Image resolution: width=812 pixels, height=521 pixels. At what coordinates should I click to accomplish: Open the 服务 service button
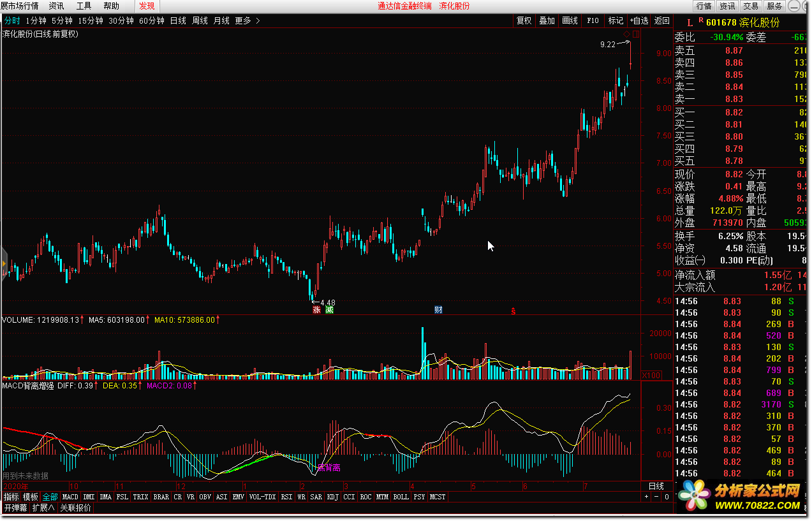774,6
